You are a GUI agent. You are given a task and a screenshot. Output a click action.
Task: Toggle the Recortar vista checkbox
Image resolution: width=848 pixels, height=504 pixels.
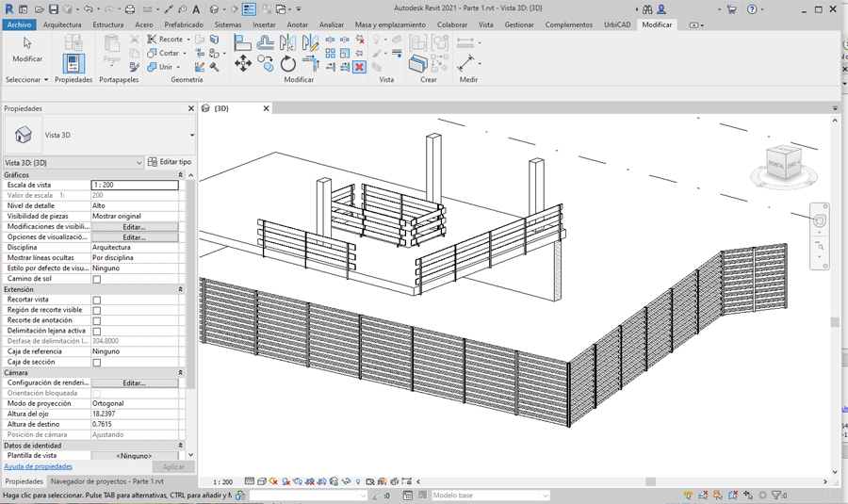[97, 301]
